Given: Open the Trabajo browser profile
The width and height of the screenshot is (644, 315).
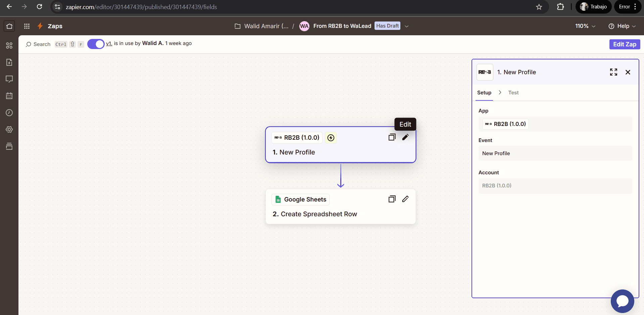Looking at the screenshot, I should coord(594,7).
